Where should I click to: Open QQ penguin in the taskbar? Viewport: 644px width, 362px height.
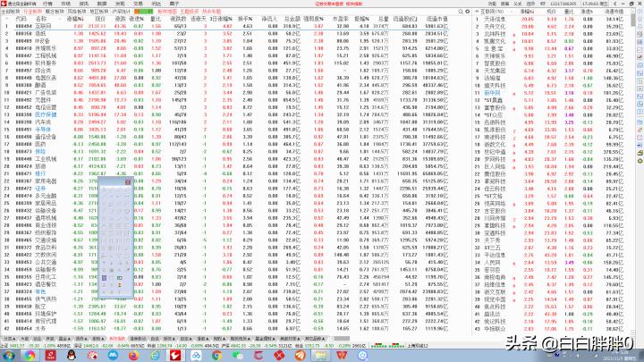(x=72, y=356)
